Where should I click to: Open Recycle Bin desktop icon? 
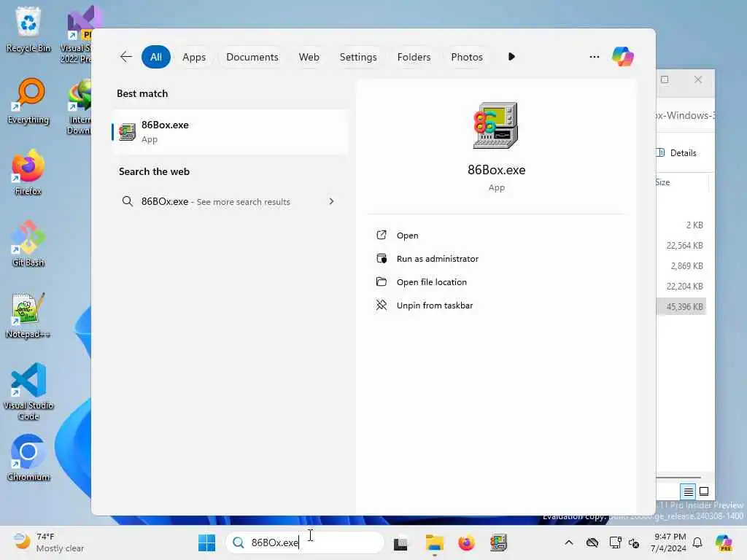[x=28, y=29]
